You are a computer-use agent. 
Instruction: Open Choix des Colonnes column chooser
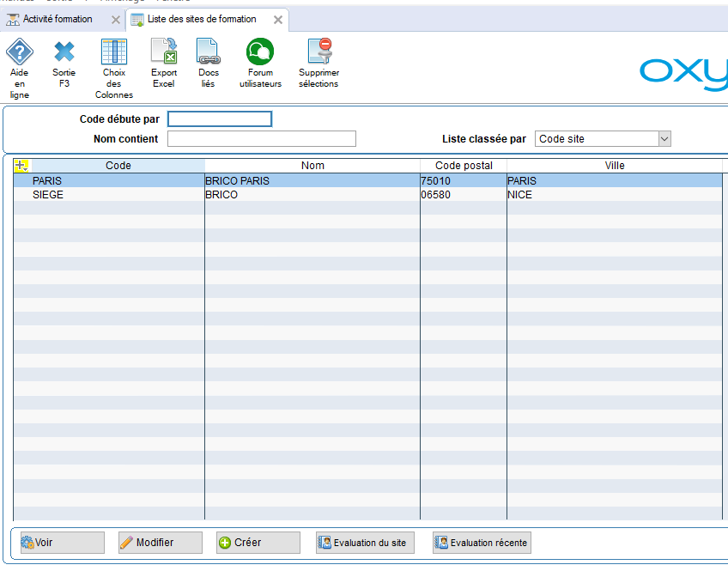(x=114, y=52)
